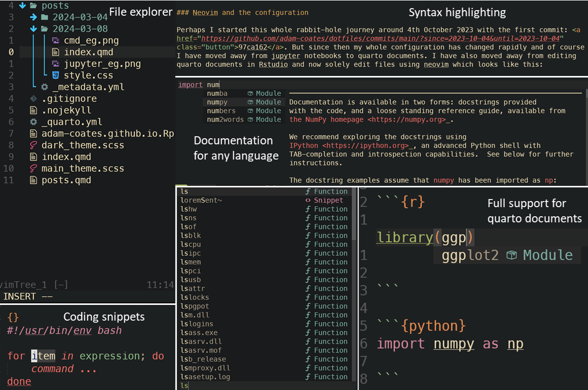
Task: Click the snippet icon beside loremSent~
Action: tap(308, 200)
